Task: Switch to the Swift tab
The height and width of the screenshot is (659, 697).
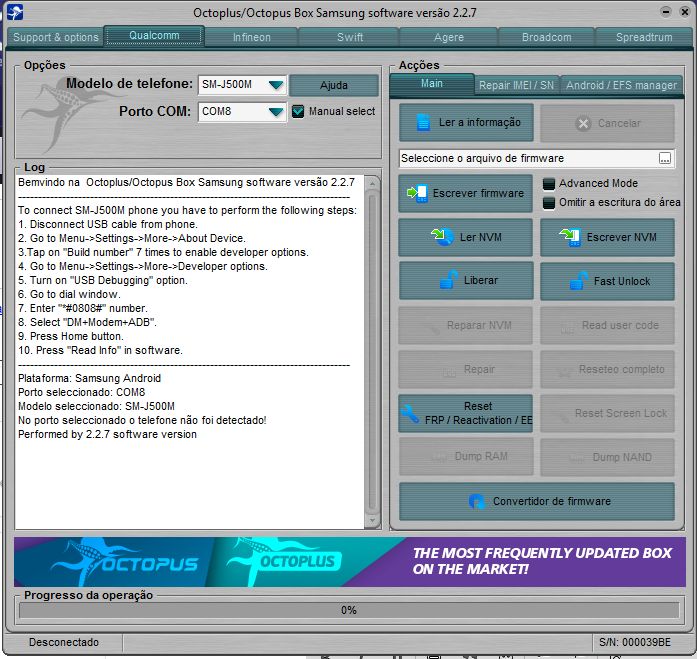Action: coord(350,37)
